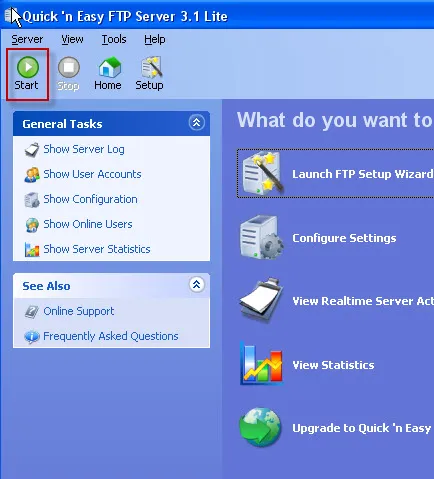The height and width of the screenshot is (479, 434).
Task: Click the chart icon beside Show Server Statistics
Action: 32,250
